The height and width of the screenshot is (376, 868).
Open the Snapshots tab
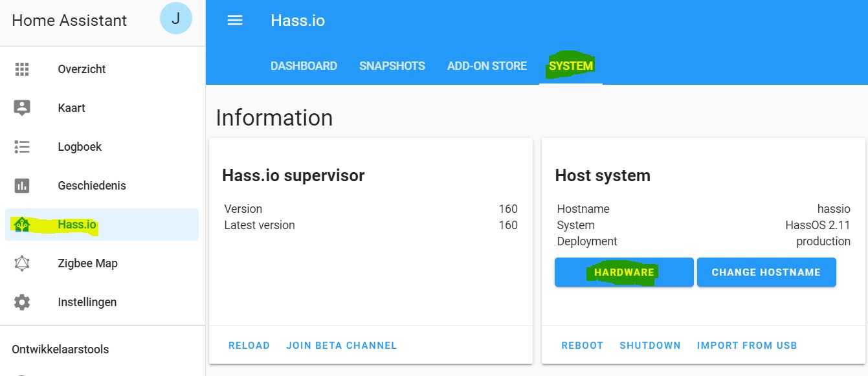click(392, 66)
